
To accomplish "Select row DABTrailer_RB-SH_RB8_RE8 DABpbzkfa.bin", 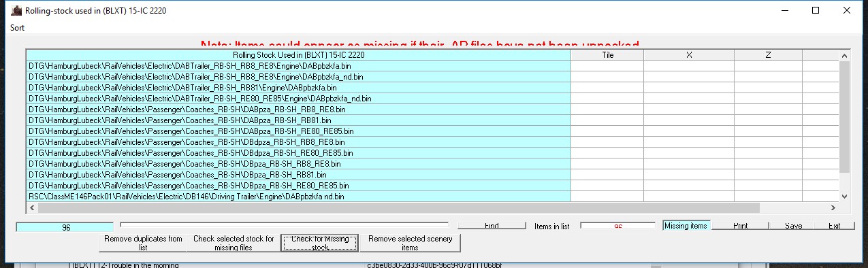I will coord(299,66).
